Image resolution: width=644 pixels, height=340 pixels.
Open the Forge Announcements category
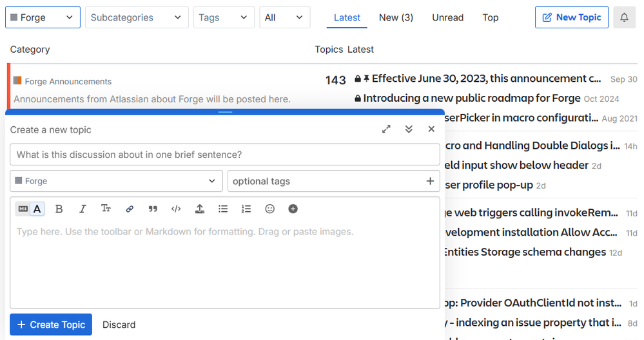click(68, 81)
